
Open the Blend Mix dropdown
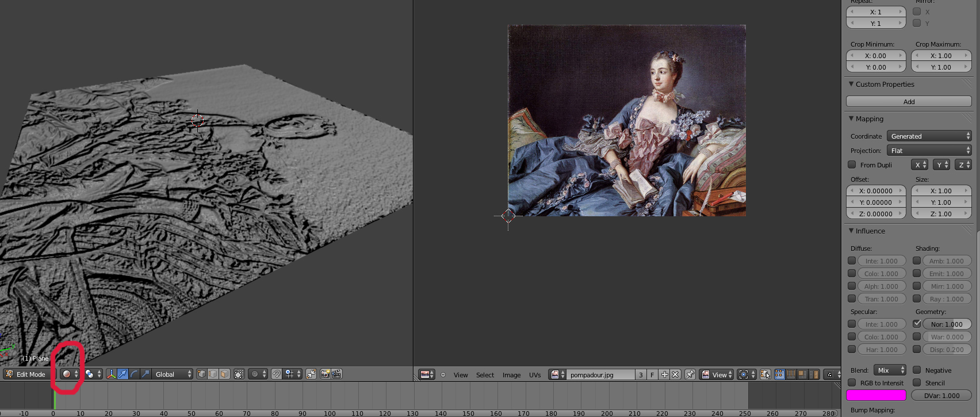890,370
